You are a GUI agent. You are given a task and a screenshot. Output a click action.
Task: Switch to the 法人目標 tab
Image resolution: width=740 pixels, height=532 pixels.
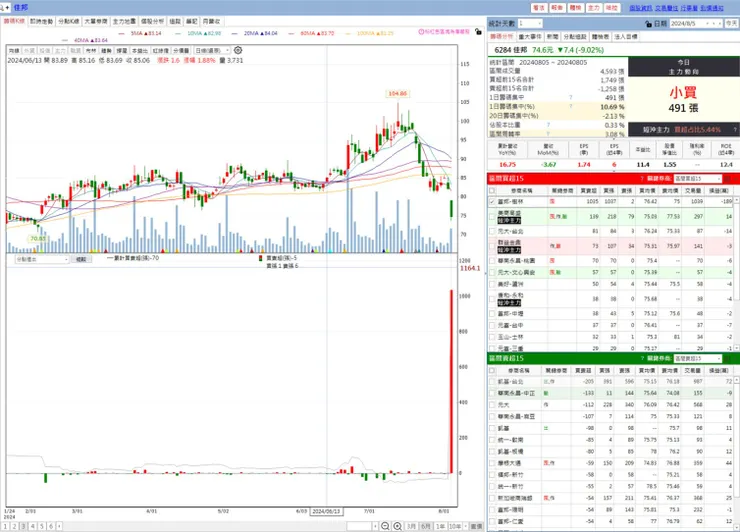point(626,37)
